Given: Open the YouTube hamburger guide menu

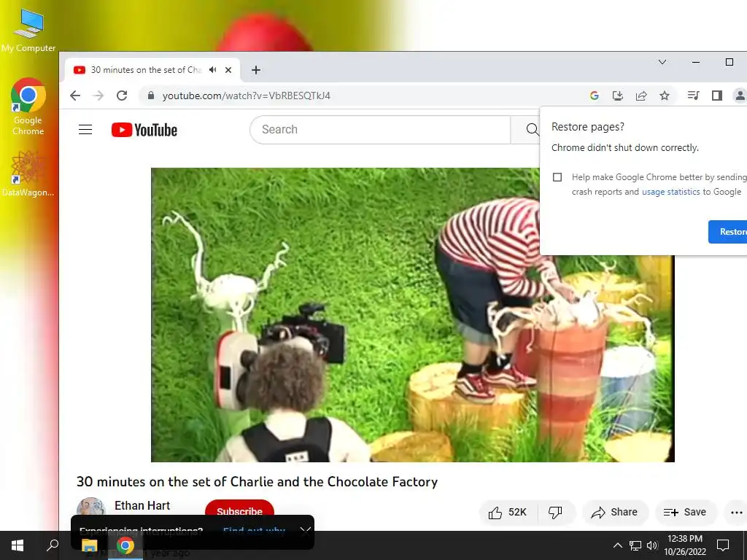Looking at the screenshot, I should coord(85,130).
